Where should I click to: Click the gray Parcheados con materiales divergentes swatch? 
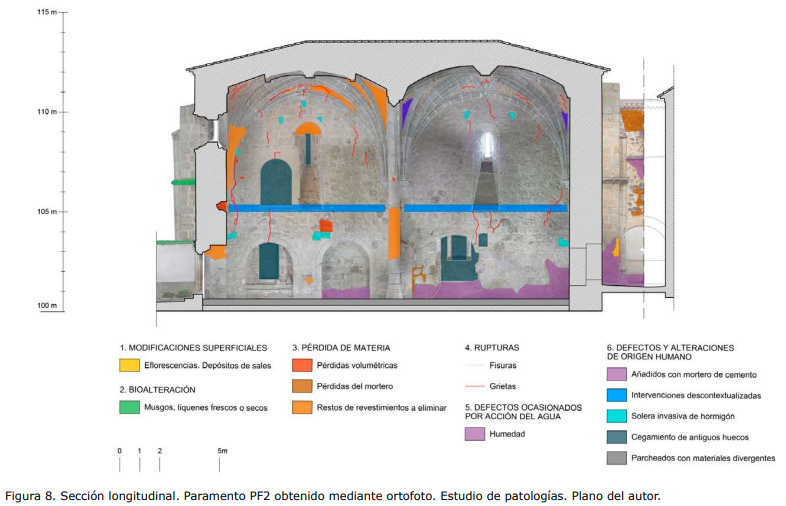(617, 458)
